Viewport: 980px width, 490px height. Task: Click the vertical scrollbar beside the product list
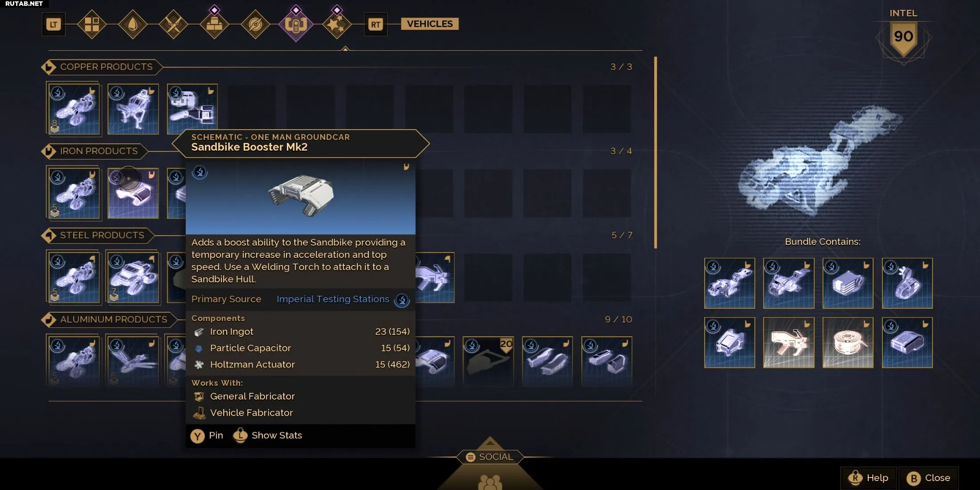pyautogui.click(x=655, y=152)
